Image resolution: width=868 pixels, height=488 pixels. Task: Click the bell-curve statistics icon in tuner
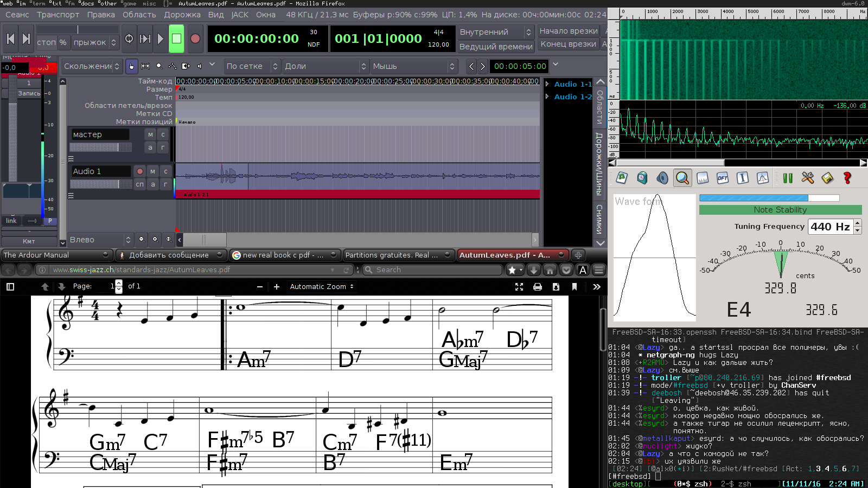click(x=763, y=177)
